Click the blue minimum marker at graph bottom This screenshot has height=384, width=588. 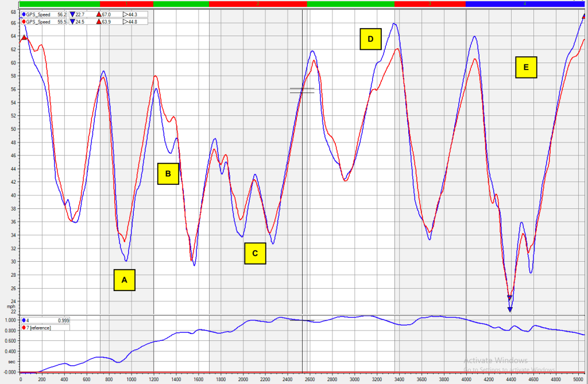pyautogui.click(x=509, y=310)
